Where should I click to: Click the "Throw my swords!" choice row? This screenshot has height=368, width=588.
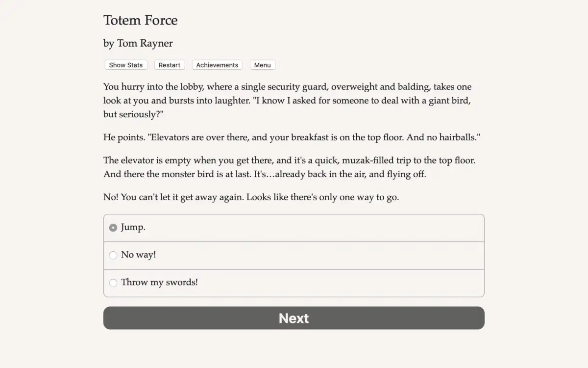pos(294,283)
